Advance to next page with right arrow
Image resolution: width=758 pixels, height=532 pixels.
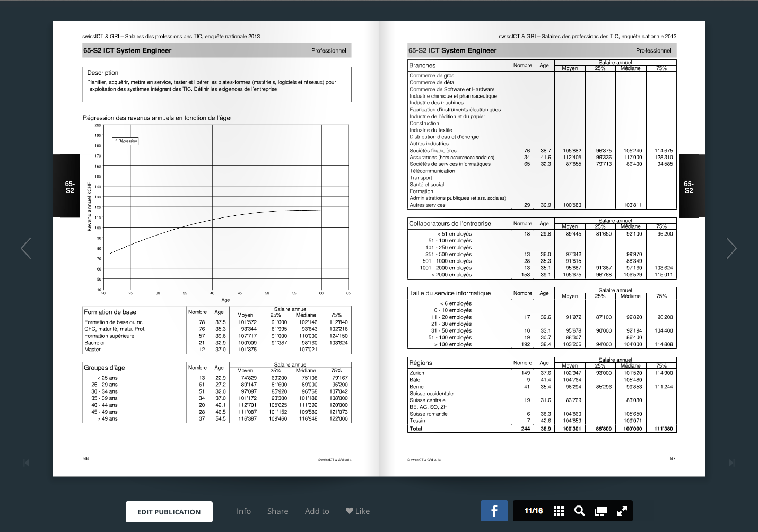(x=731, y=248)
